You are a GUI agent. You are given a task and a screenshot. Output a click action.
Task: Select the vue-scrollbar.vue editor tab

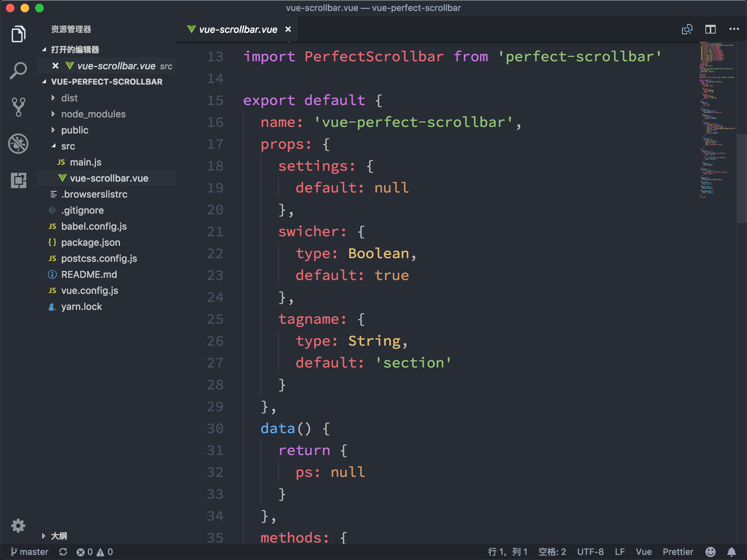tap(238, 30)
